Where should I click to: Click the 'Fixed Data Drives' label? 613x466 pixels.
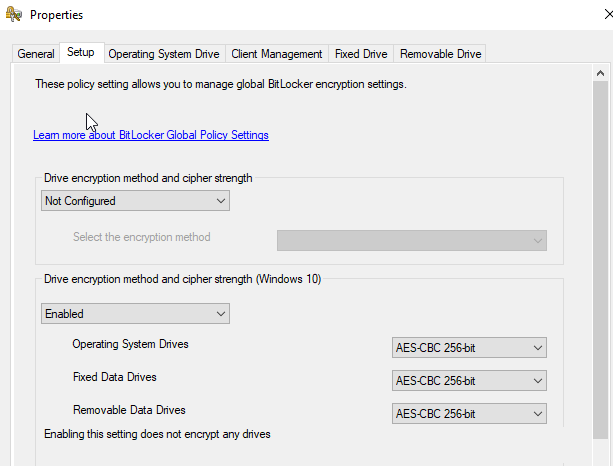(115, 377)
